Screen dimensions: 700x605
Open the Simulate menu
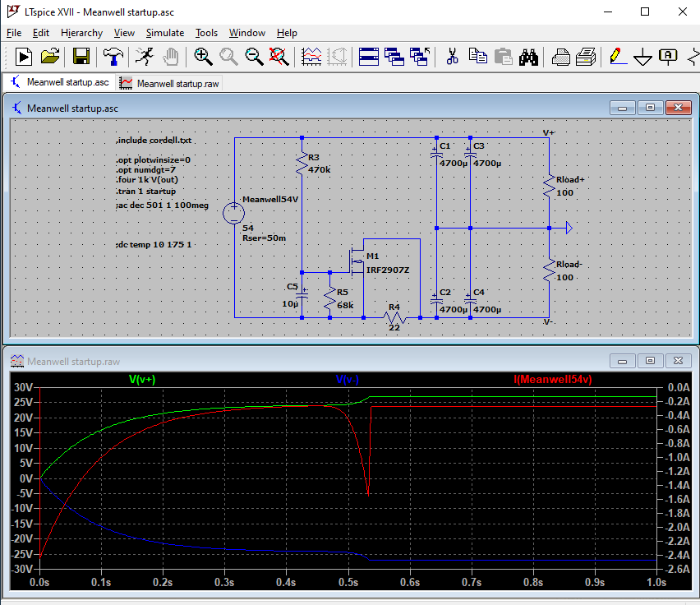coord(164,33)
